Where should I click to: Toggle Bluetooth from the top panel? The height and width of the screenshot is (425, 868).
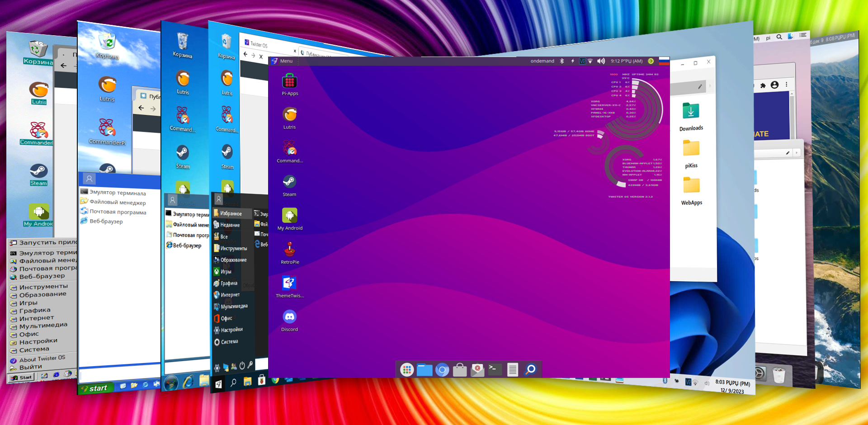[562, 61]
